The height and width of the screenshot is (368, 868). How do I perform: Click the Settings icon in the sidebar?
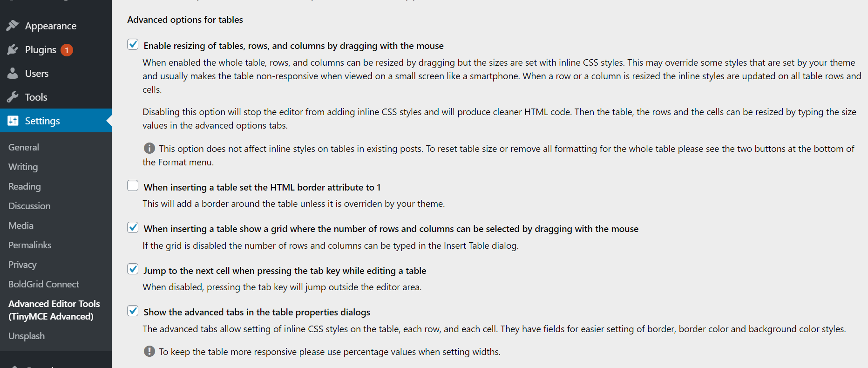13,121
